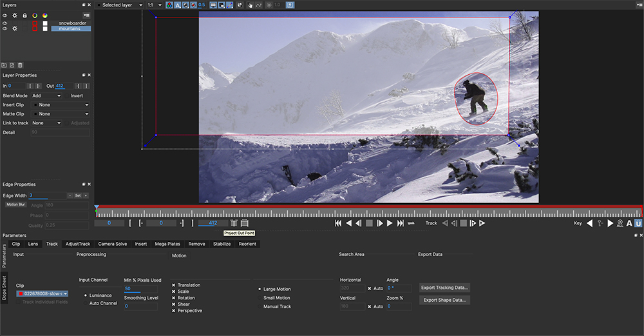Click Export Tracking Data button
The height and width of the screenshot is (336, 644).
click(444, 288)
